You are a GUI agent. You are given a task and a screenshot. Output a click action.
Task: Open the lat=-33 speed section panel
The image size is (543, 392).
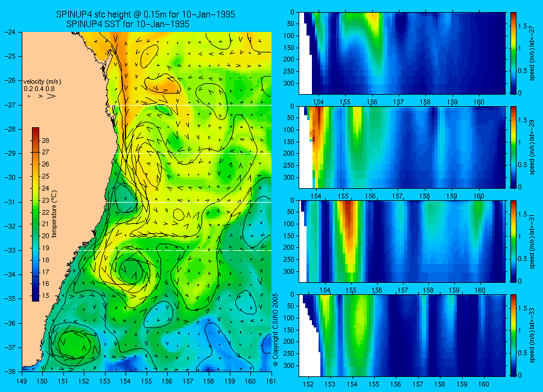(402, 335)
